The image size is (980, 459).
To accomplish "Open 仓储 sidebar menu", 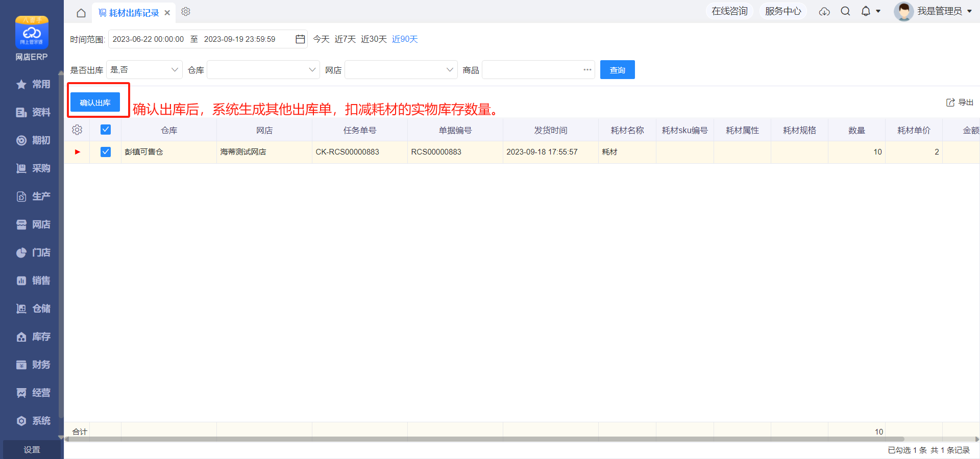I will pos(33,309).
